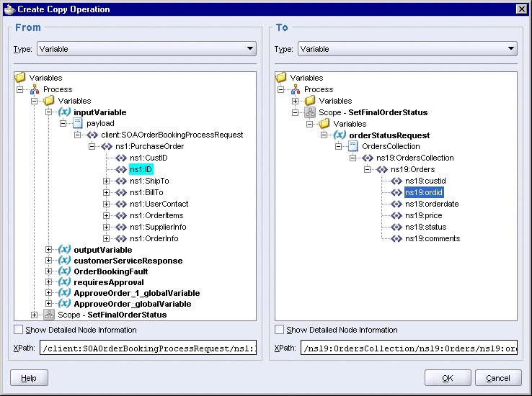Collapse the payload node
The width and height of the screenshot is (532, 396).
[63, 123]
